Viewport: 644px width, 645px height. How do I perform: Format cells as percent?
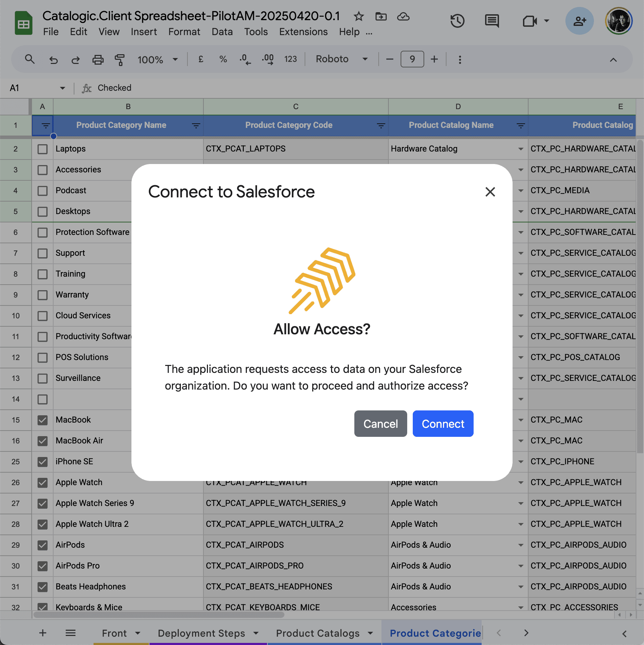point(223,59)
